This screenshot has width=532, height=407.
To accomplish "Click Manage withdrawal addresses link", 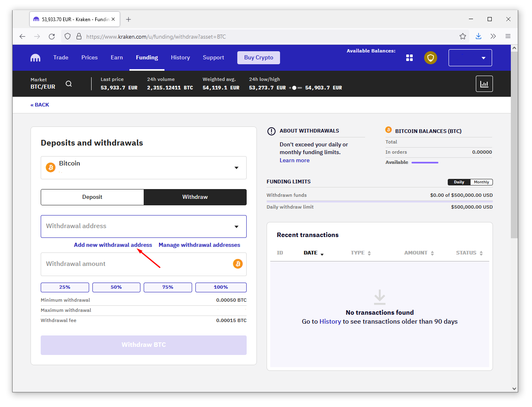I will click(x=199, y=245).
